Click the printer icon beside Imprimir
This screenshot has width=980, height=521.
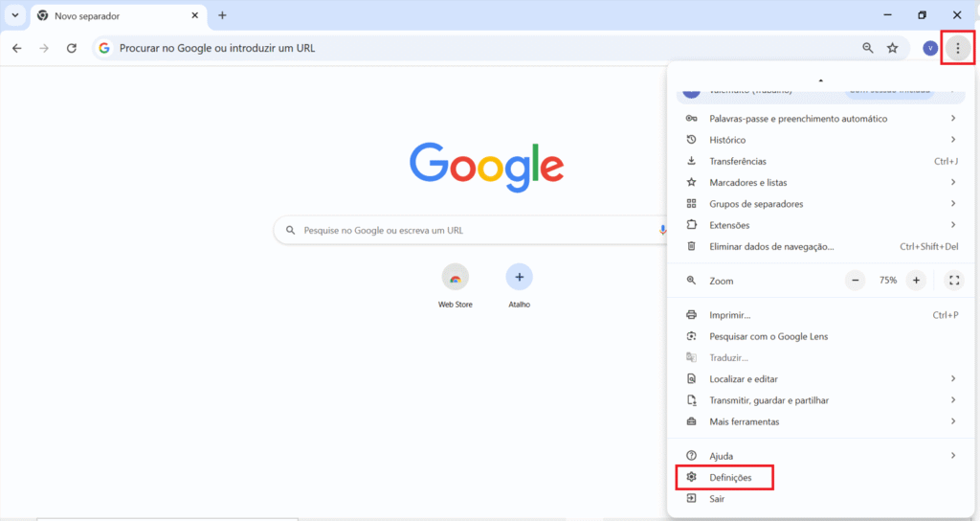click(x=691, y=314)
